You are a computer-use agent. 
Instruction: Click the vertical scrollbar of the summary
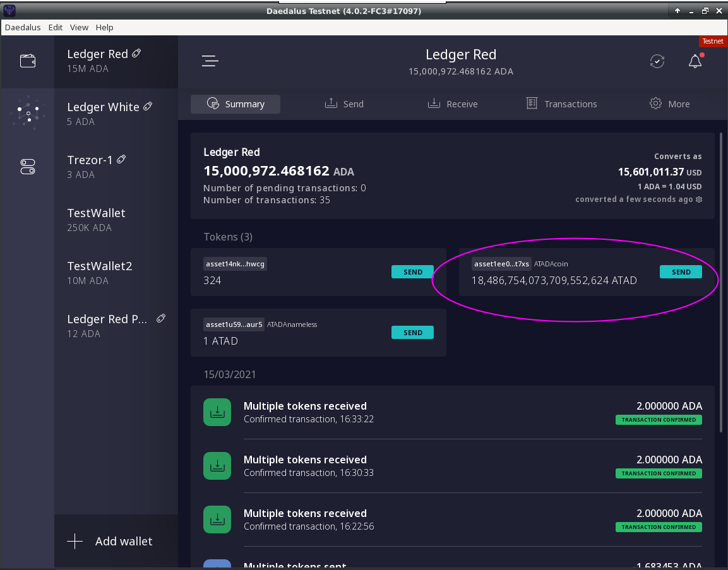721,283
